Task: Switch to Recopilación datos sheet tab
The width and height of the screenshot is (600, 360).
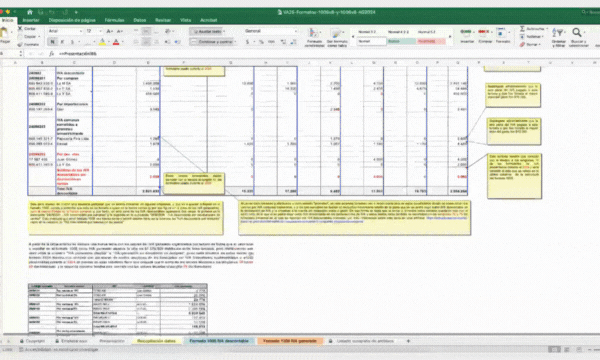Action: [x=156, y=341]
